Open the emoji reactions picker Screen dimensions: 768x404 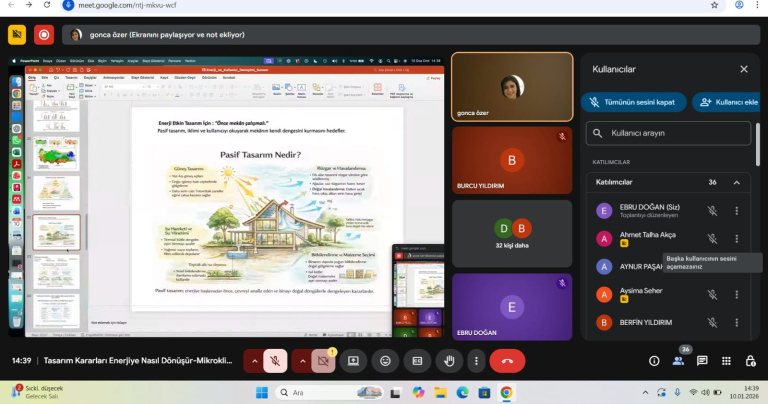pos(385,361)
